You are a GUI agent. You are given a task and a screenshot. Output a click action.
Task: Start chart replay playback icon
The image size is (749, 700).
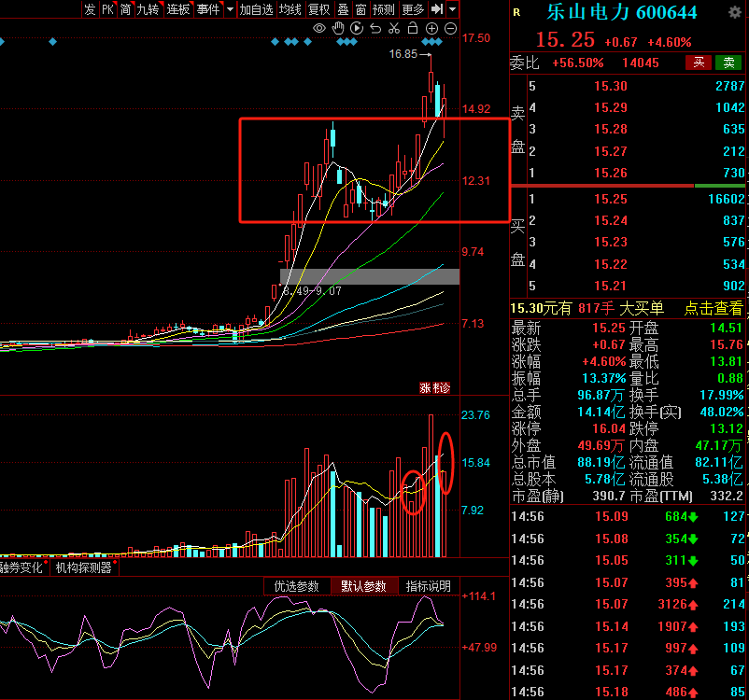tap(357, 29)
